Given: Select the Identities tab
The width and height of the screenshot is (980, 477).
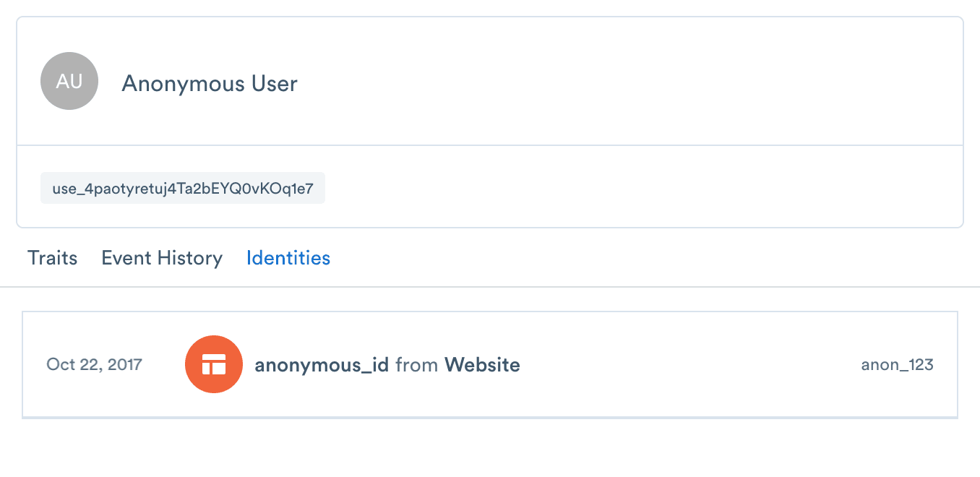Looking at the screenshot, I should pyautogui.click(x=288, y=258).
